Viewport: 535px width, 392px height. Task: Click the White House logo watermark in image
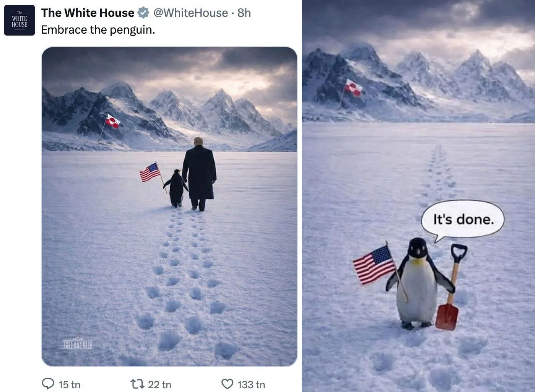click(x=78, y=343)
